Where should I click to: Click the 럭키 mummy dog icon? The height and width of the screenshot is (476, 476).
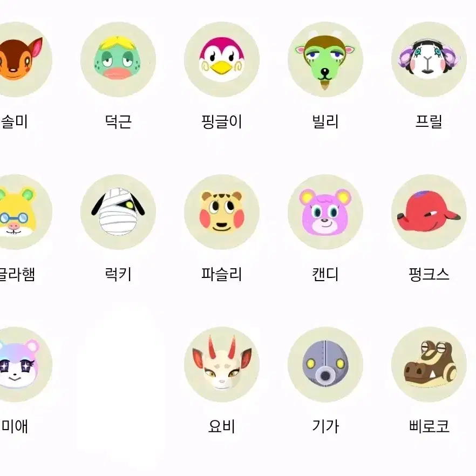click(118, 212)
